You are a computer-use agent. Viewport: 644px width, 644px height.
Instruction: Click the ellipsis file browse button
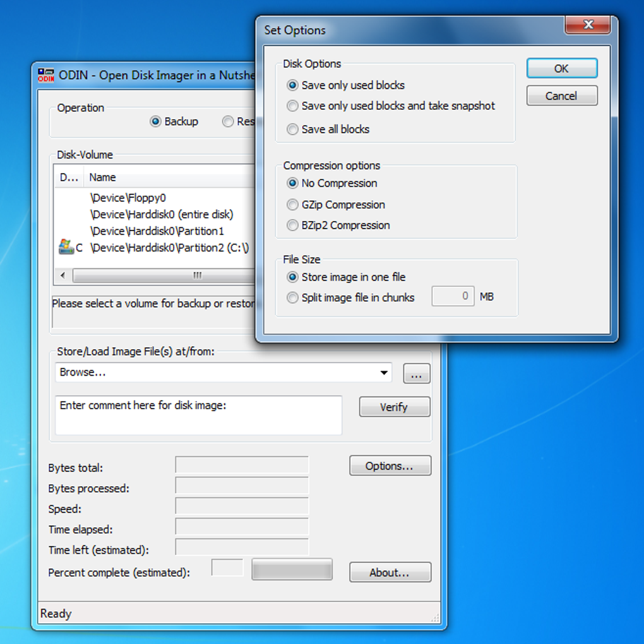point(417,374)
